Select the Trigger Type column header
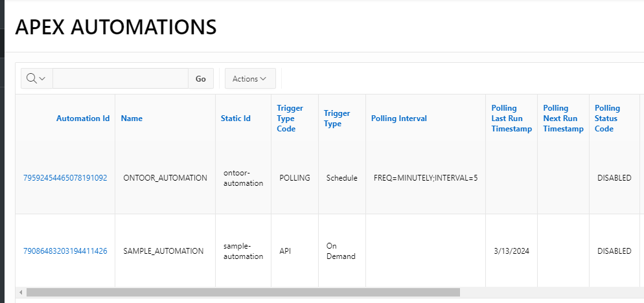The width and height of the screenshot is (644, 303). 337,118
